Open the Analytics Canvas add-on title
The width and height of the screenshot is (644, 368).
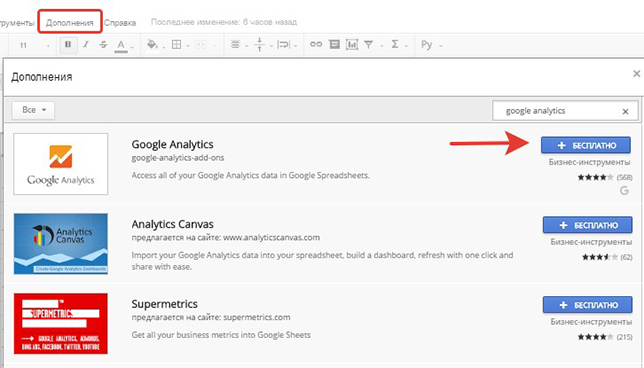click(172, 224)
